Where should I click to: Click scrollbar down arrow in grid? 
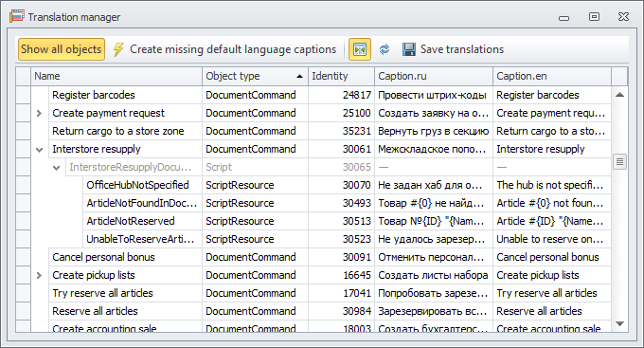(x=619, y=324)
